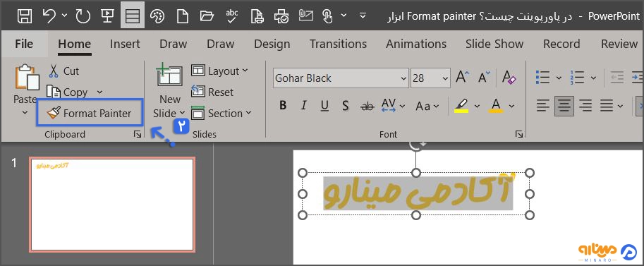The image size is (644, 266).
Task: Open the Animations tab
Action: coord(416,44)
